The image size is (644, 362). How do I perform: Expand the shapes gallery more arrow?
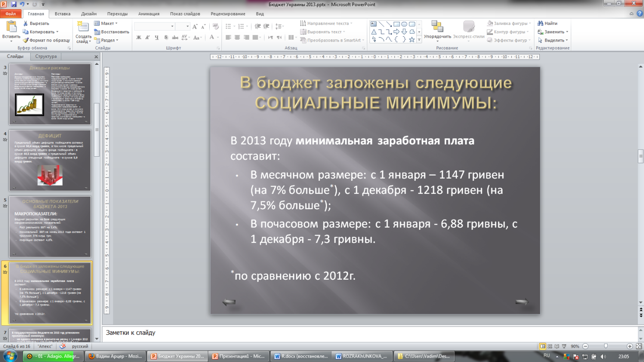point(419,40)
